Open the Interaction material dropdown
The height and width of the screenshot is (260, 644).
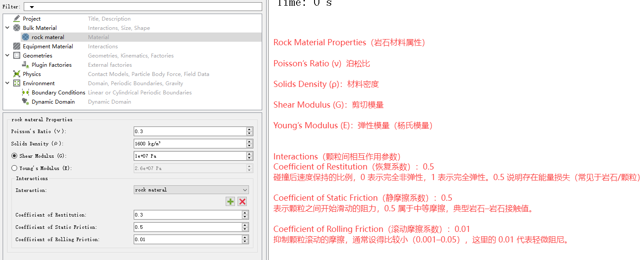click(x=191, y=190)
